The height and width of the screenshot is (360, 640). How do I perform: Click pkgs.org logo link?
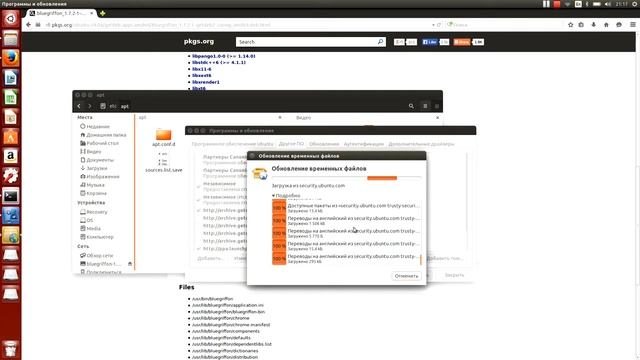click(x=199, y=41)
